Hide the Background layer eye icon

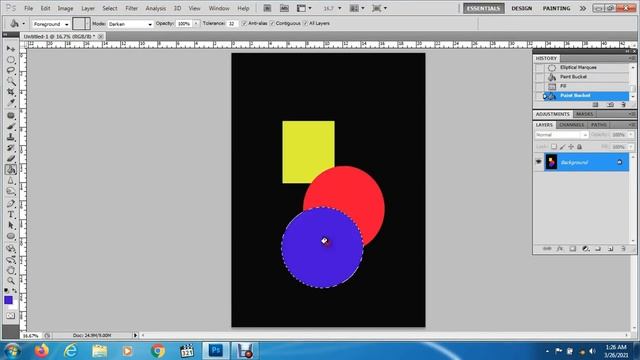[x=538, y=162]
